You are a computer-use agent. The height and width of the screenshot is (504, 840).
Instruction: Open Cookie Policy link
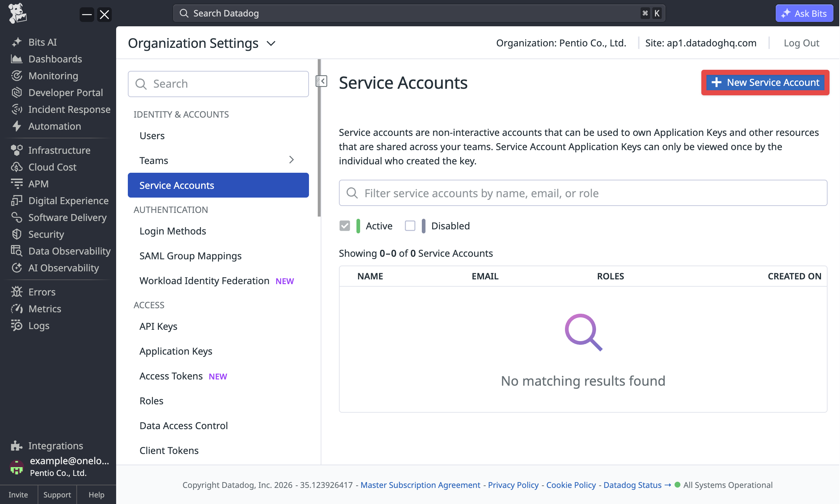coord(571,485)
